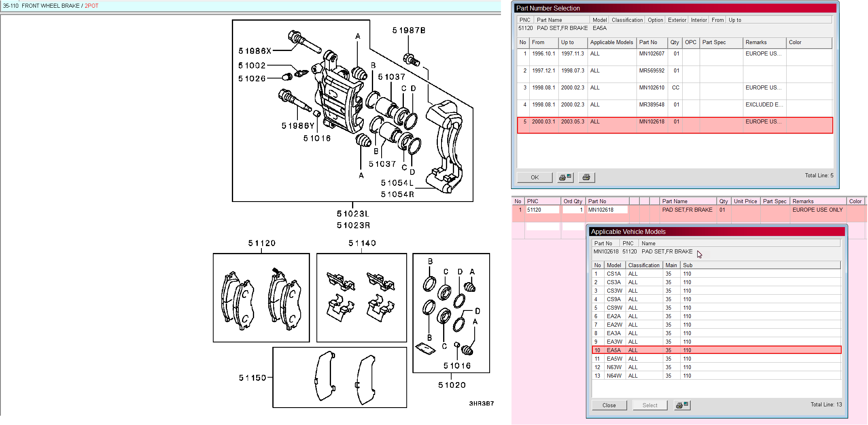
Task: Click the plain printer icon in Part Number Selection
Action: [586, 177]
